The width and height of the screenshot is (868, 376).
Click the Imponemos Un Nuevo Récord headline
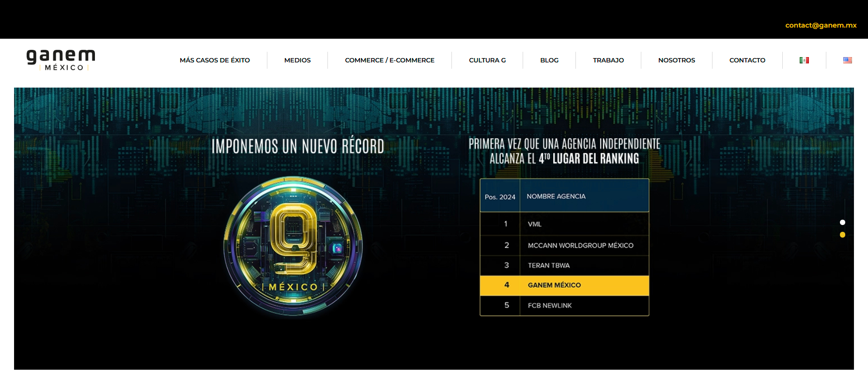pyautogui.click(x=297, y=146)
